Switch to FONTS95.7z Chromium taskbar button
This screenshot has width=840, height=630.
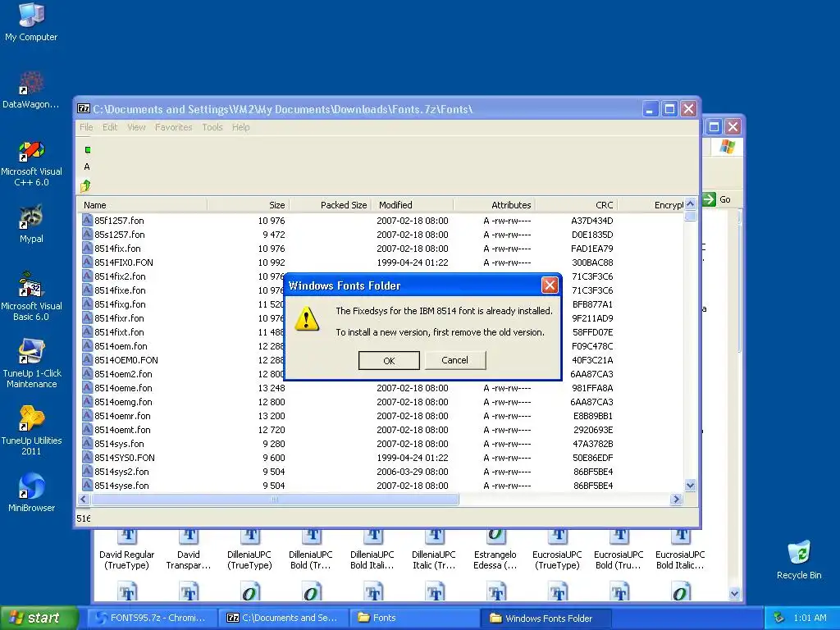pyautogui.click(x=152, y=618)
